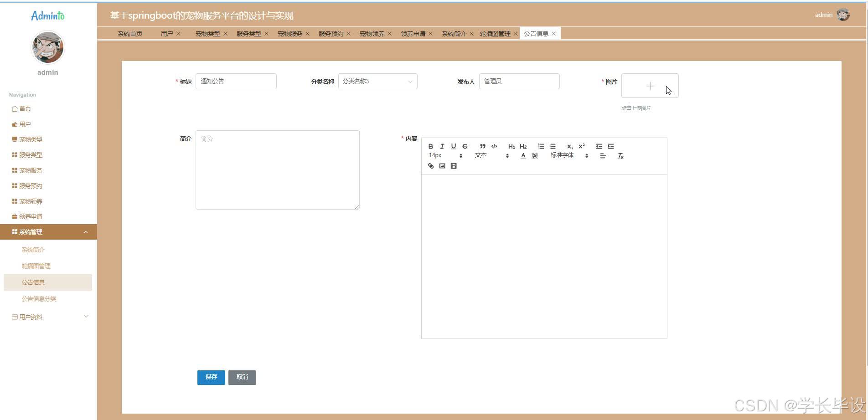Close the 服务预约 tab
868x420 pixels.
[348, 34]
